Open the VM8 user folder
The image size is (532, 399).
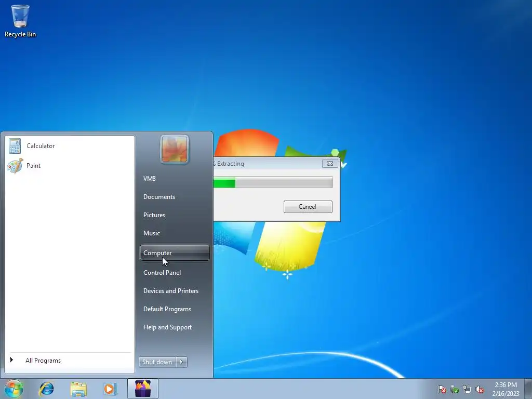175,179
